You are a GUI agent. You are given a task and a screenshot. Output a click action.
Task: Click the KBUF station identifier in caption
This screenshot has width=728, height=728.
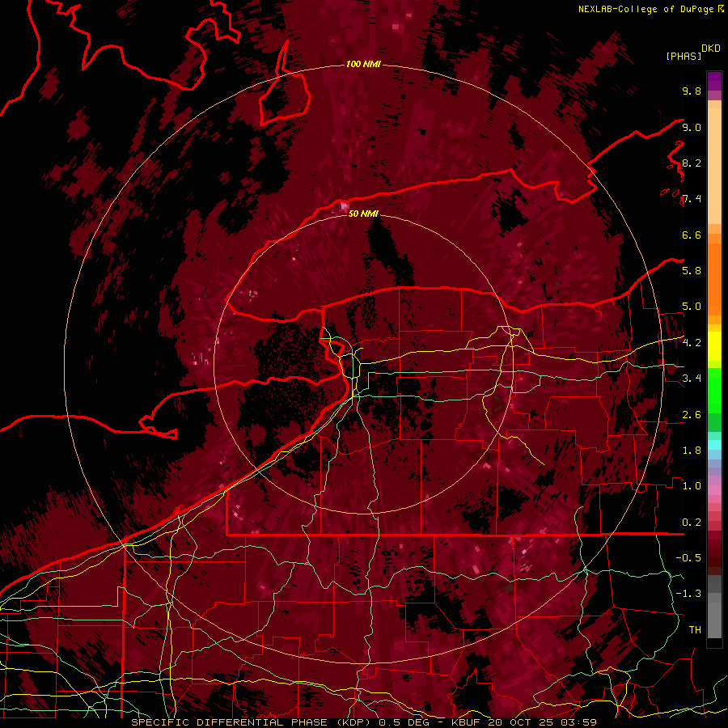pos(467,722)
